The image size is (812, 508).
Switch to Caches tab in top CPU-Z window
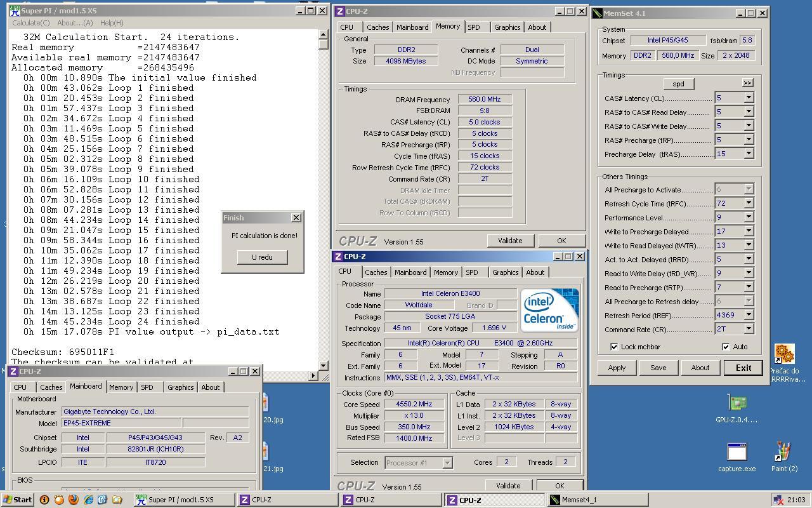[x=378, y=27]
